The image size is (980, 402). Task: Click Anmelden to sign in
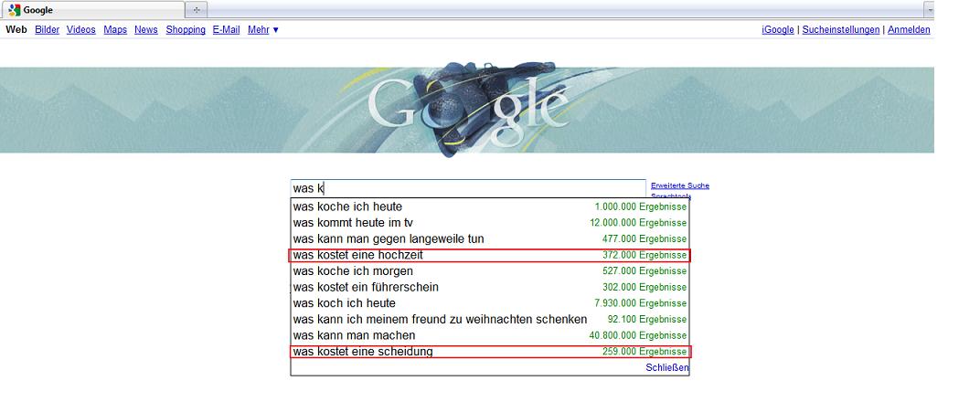click(909, 30)
